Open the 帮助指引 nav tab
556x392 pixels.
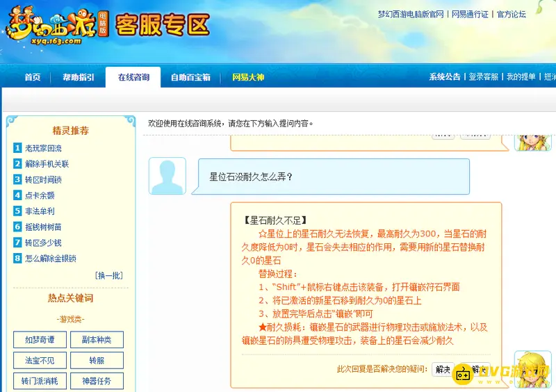pos(79,77)
